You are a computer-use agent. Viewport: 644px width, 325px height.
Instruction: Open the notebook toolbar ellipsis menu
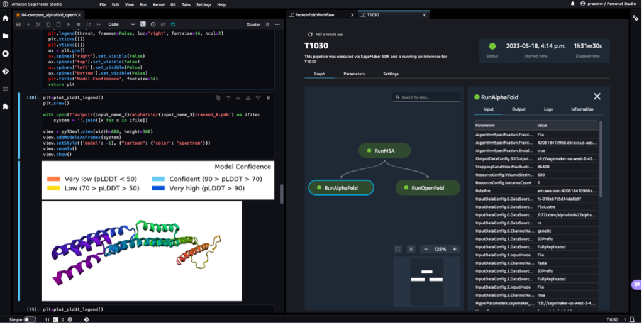[278, 25]
